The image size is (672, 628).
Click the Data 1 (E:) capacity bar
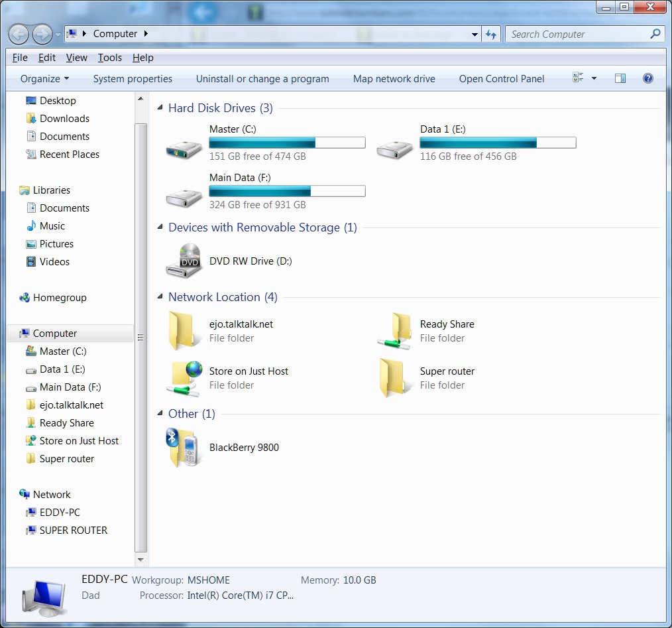tap(497, 142)
